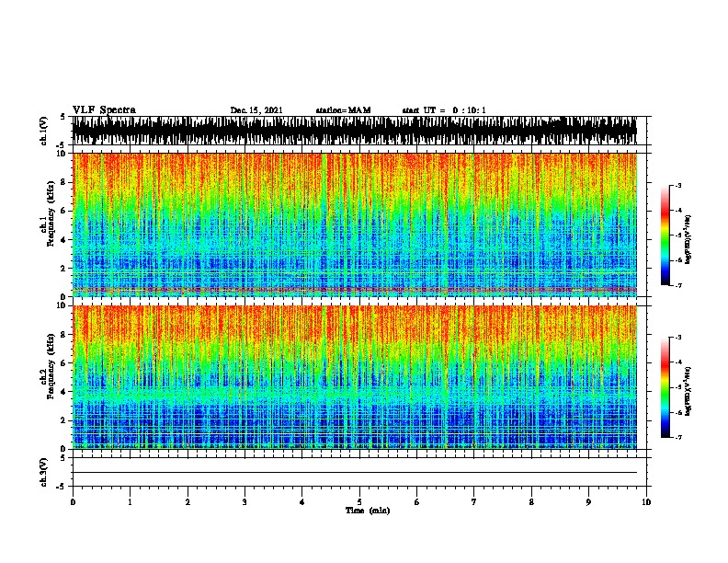
Task: Select the "Dec. 15, 2021" date text
Action: [256, 110]
